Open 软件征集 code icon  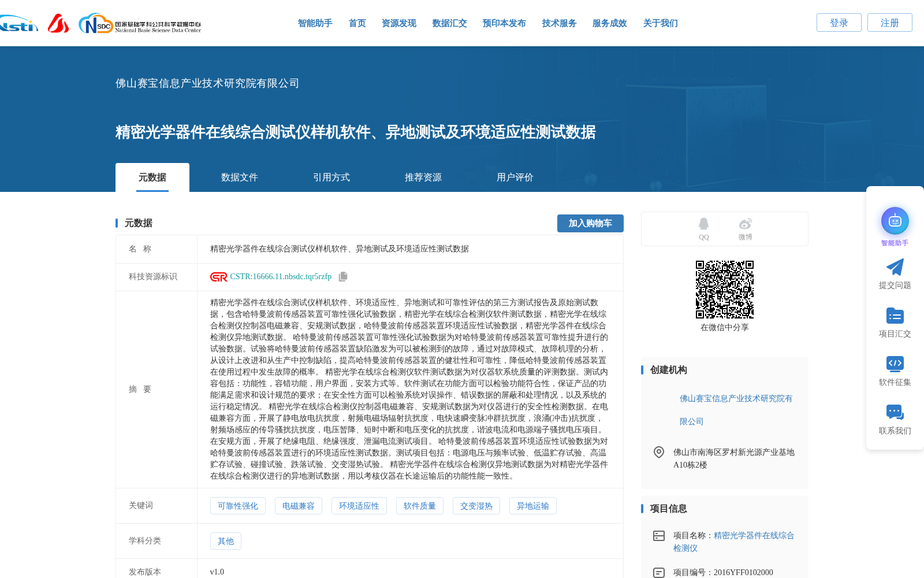pos(895,364)
